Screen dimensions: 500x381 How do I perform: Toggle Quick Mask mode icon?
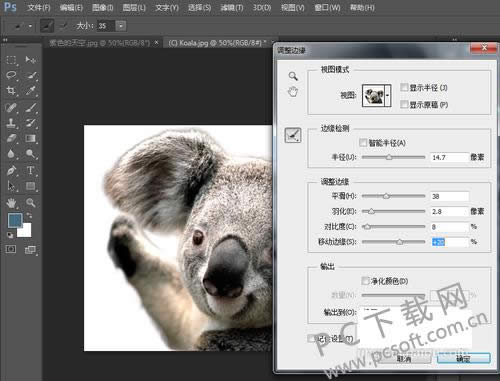point(11,249)
